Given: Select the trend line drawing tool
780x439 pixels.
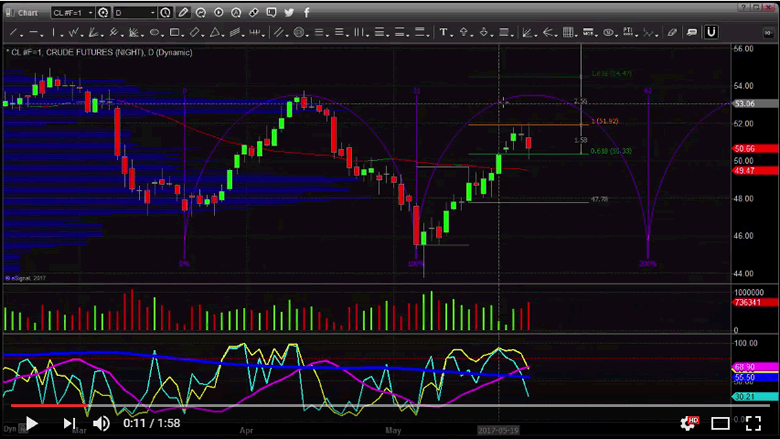Looking at the screenshot, I should (x=12, y=32).
